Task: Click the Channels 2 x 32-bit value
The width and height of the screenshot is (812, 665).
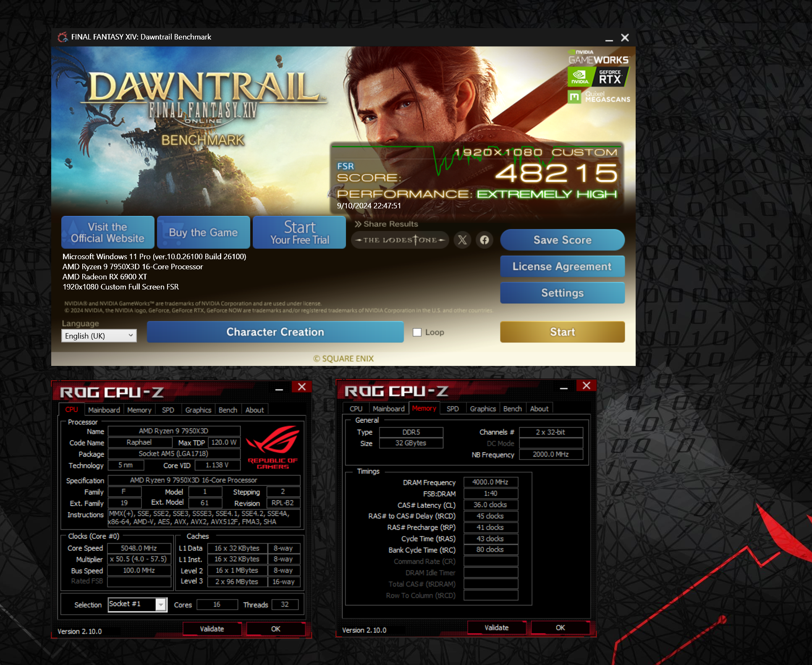Action: (x=551, y=432)
